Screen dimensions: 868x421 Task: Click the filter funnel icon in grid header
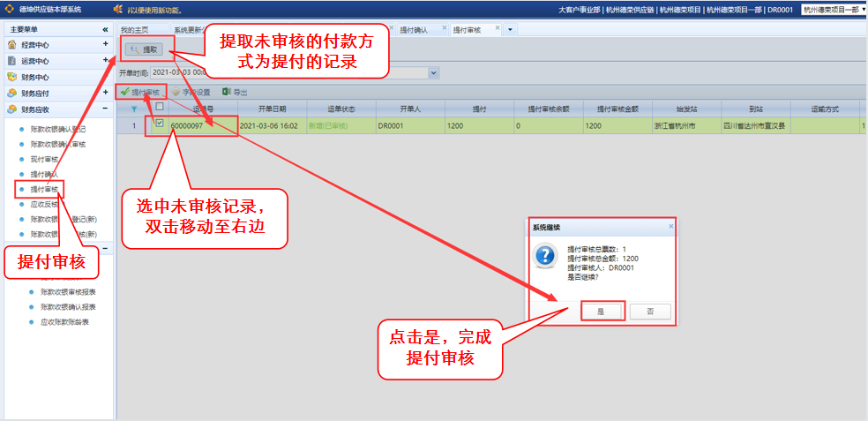(134, 109)
